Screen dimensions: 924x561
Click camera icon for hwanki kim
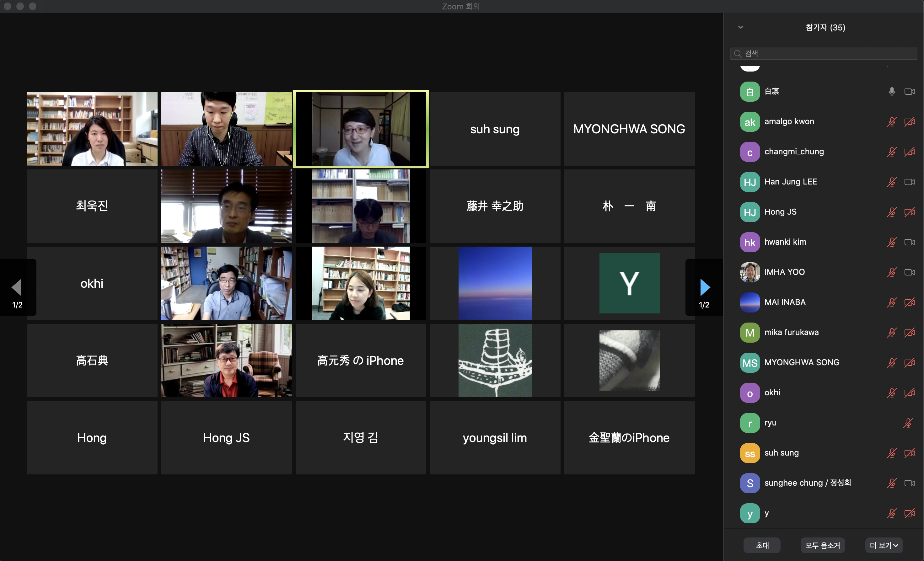pyautogui.click(x=909, y=242)
